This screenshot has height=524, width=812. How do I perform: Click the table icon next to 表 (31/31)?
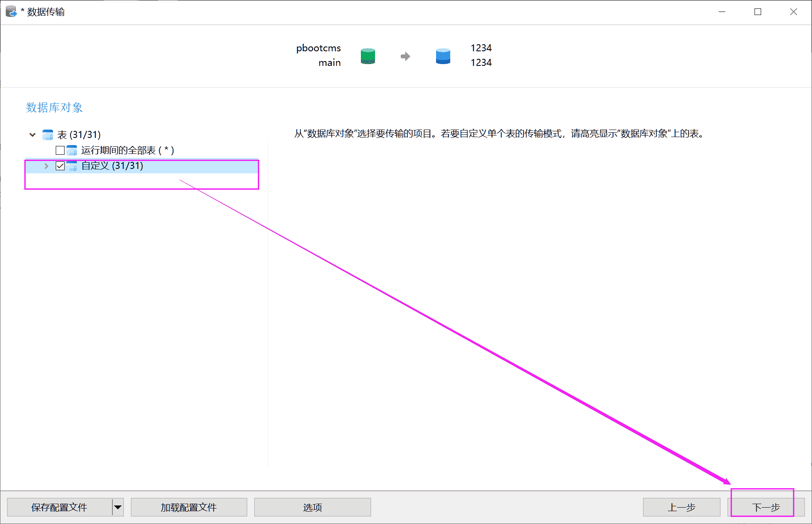coord(47,134)
